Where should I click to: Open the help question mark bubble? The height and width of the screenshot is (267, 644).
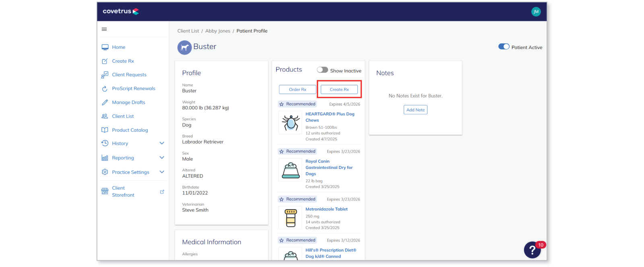532,250
